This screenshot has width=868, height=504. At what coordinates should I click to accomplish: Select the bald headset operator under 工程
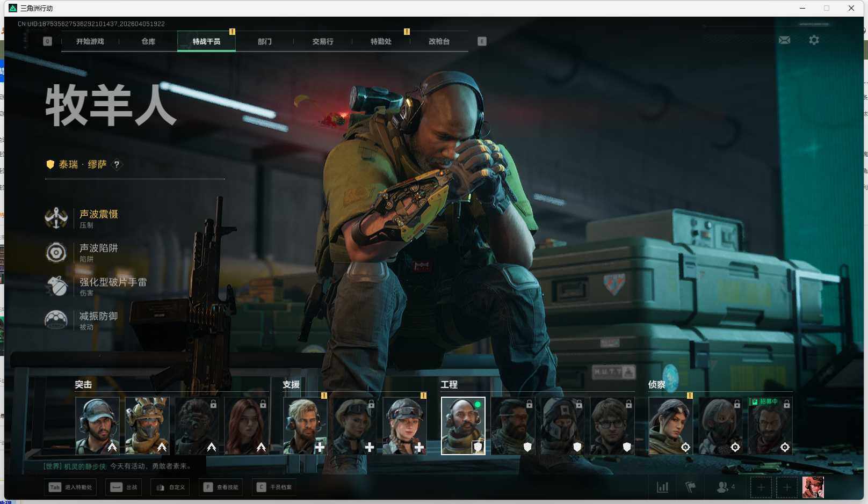[463, 426]
